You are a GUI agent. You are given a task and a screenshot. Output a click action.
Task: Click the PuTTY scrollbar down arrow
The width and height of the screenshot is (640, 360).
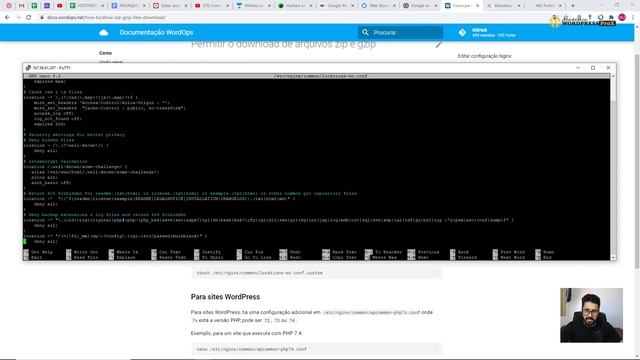point(613,258)
